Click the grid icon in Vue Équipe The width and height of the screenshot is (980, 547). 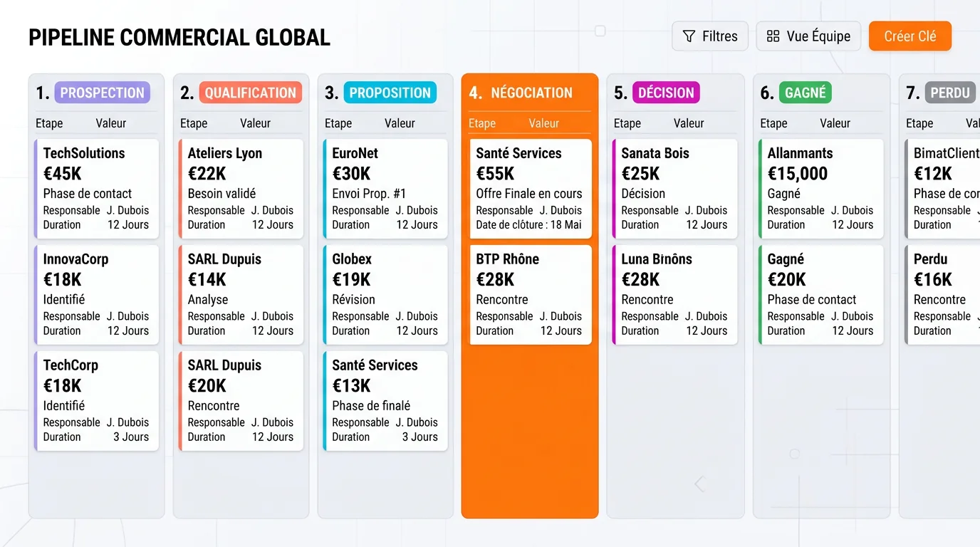point(774,36)
